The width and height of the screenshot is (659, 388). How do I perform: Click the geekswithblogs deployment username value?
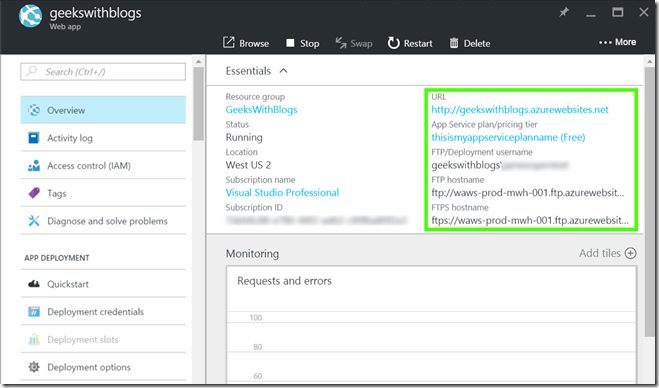500,165
